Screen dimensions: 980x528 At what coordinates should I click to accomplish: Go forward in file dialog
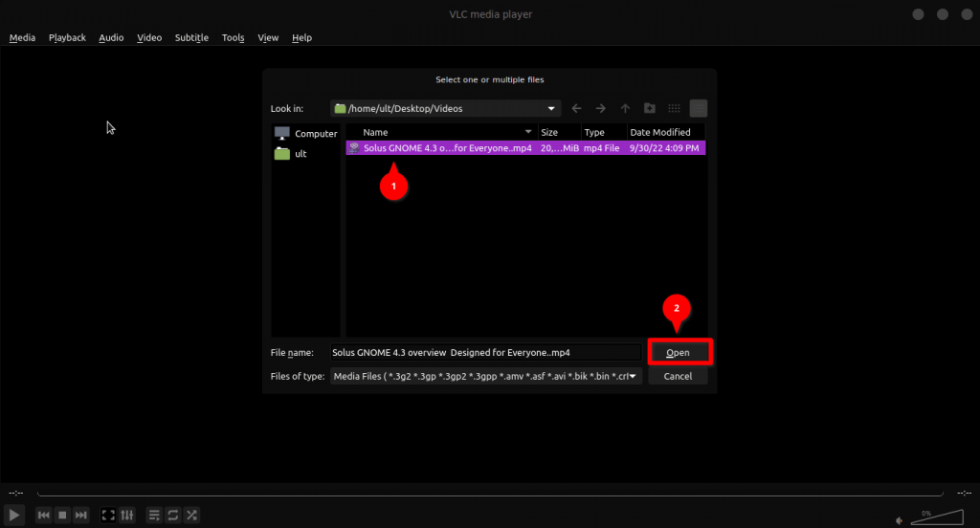click(x=601, y=108)
